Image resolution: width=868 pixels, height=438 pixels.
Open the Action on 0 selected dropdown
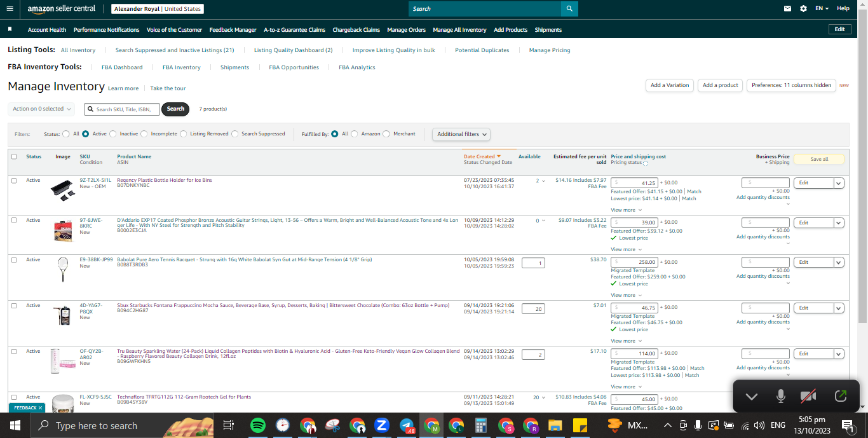pyautogui.click(x=41, y=109)
